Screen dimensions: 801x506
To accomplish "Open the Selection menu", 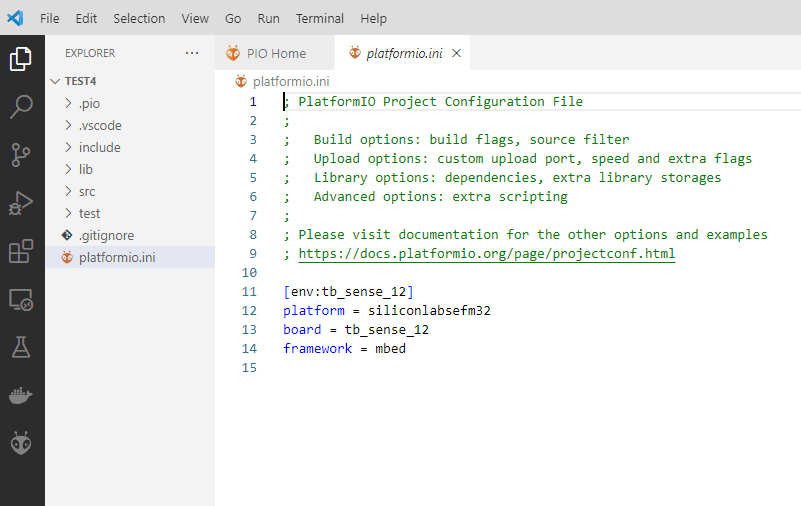I will click(139, 18).
